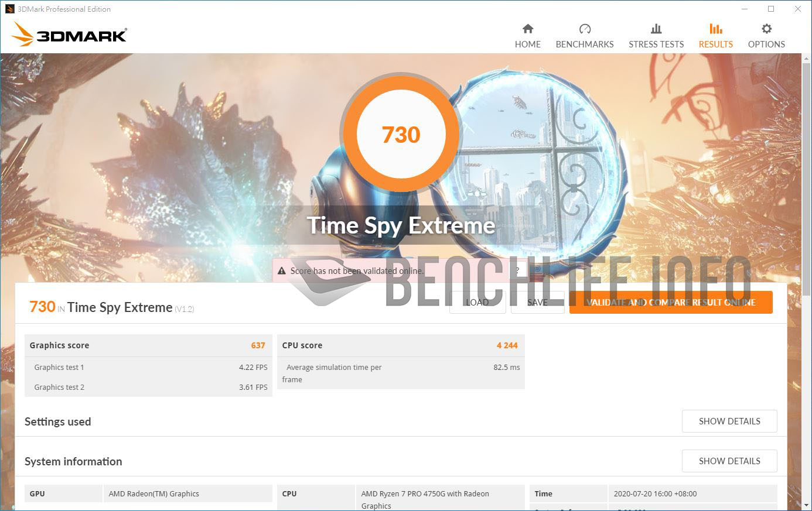Image resolution: width=812 pixels, height=511 pixels.
Task: Expand System information with Show Details
Action: pyautogui.click(x=729, y=461)
